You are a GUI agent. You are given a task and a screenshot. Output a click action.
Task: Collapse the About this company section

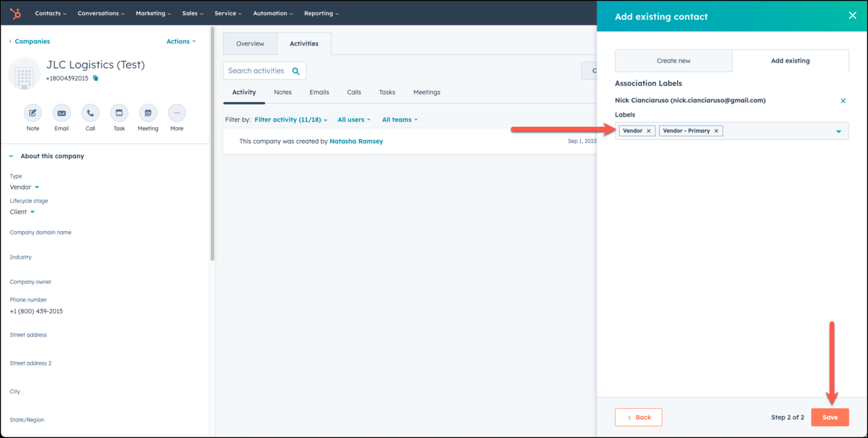[11, 156]
